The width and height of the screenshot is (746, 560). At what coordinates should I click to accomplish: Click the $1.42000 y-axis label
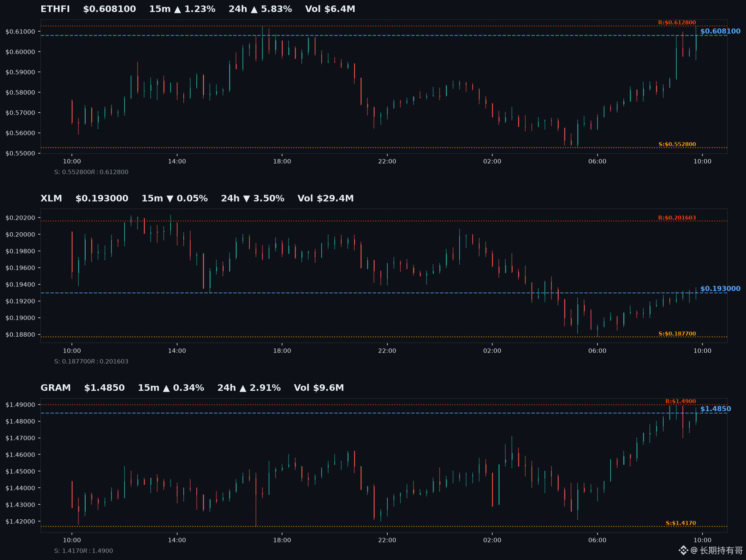(20, 522)
